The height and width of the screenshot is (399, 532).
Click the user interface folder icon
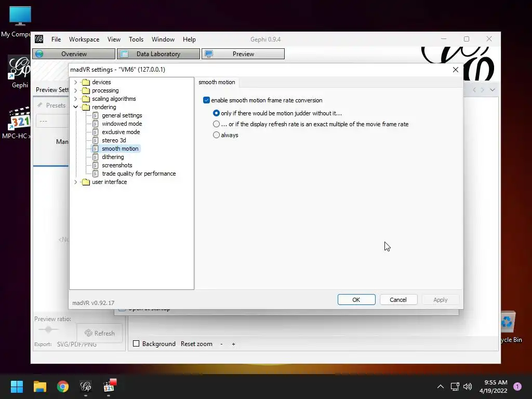point(86,182)
